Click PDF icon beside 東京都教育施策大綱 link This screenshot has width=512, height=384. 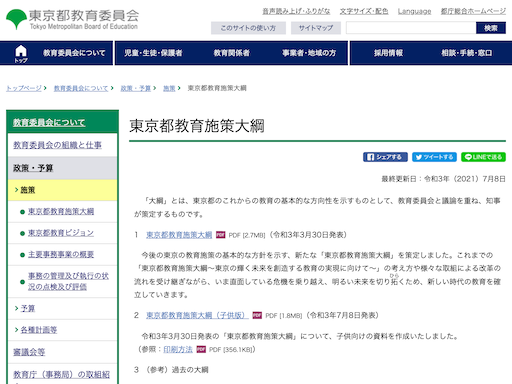(220, 235)
